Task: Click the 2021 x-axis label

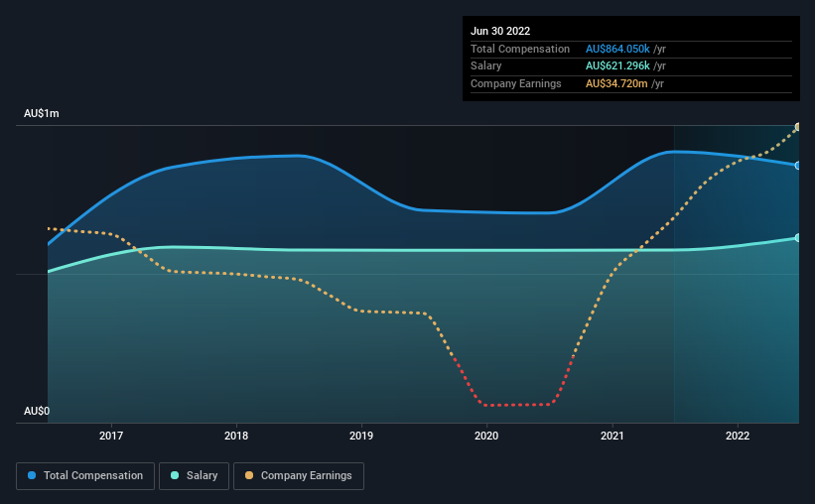Action: tap(612, 436)
